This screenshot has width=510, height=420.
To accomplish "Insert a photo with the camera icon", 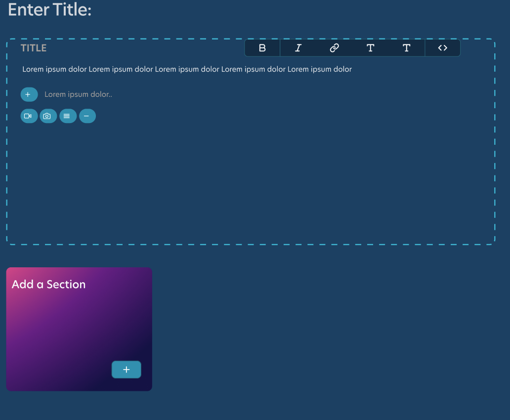I will [x=48, y=116].
